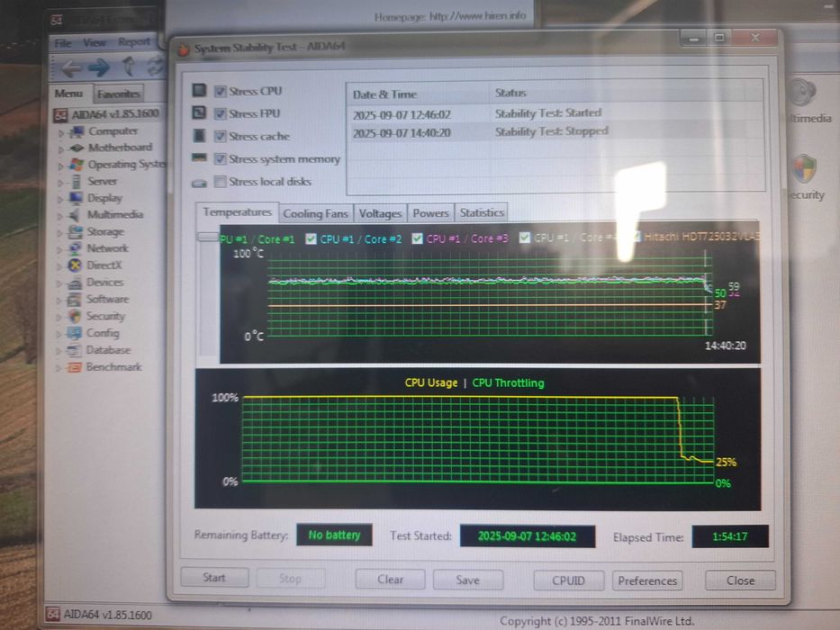Expand the Storage tree node

59,233
